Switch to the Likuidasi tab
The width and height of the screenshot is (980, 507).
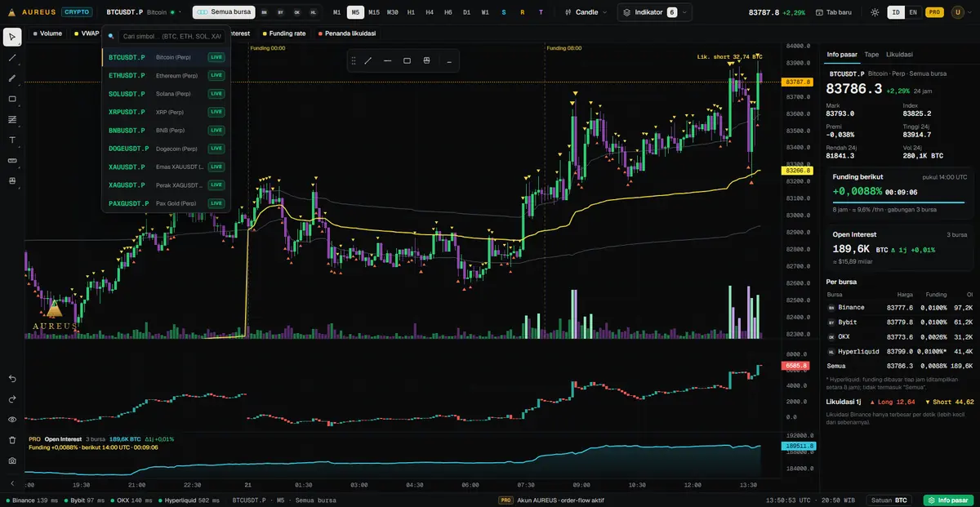pyautogui.click(x=899, y=54)
